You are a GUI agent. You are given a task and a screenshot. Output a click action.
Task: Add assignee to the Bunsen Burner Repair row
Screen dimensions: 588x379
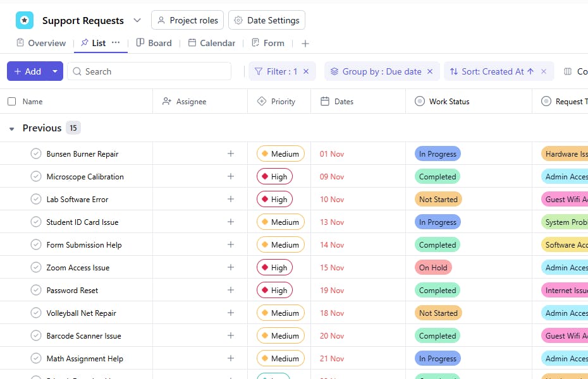tap(231, 153)
